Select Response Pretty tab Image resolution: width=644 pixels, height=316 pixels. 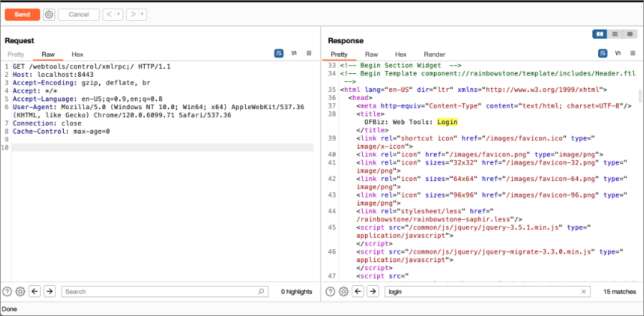(339, 55)
